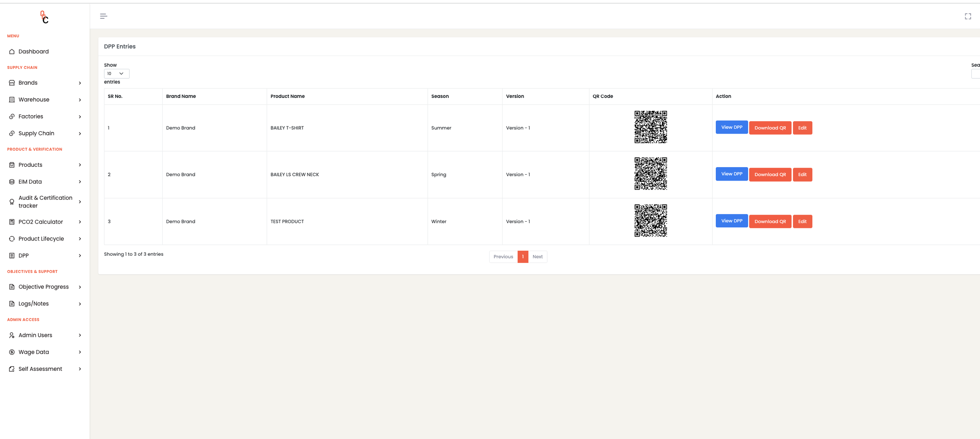Image resolution: width=980 pixels, height=439 pixels.
Task: Click the company logo in sidebar
Action: [44, 17]
